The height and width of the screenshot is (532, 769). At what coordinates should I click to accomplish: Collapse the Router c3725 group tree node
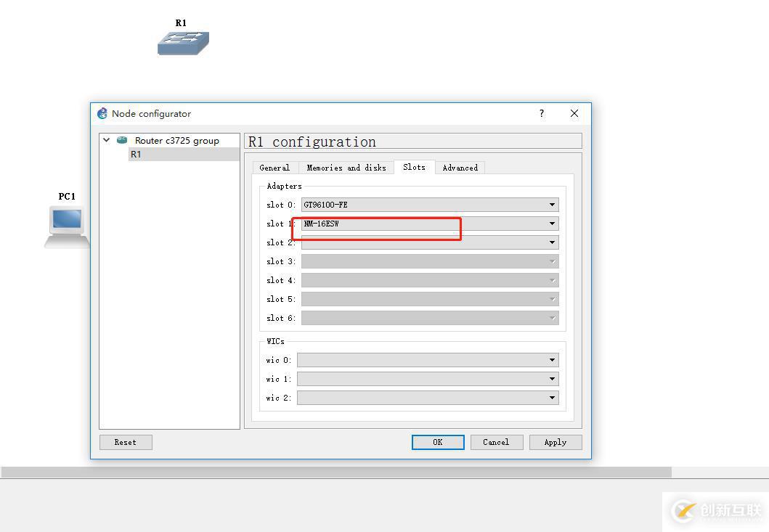click(107, 140)
